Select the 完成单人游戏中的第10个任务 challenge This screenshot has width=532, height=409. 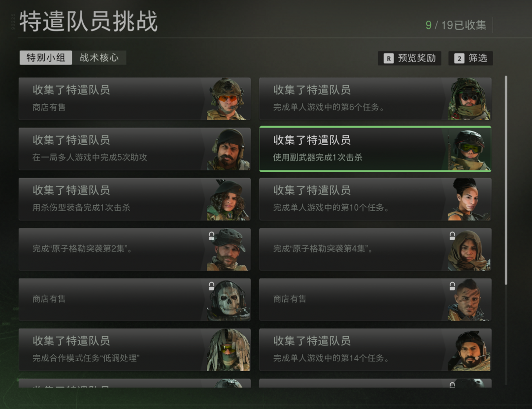click(375, 199)
